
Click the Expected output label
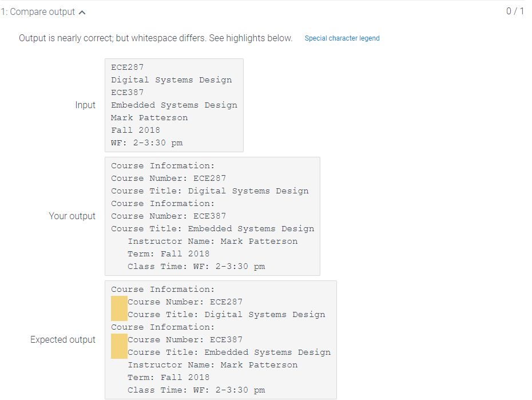63,339
